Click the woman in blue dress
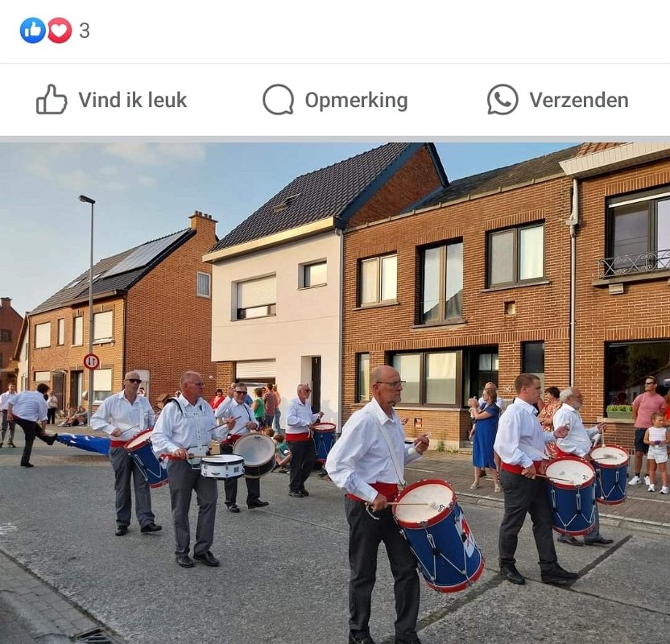This screenshot has width=670, height=644. click(486, 437)
